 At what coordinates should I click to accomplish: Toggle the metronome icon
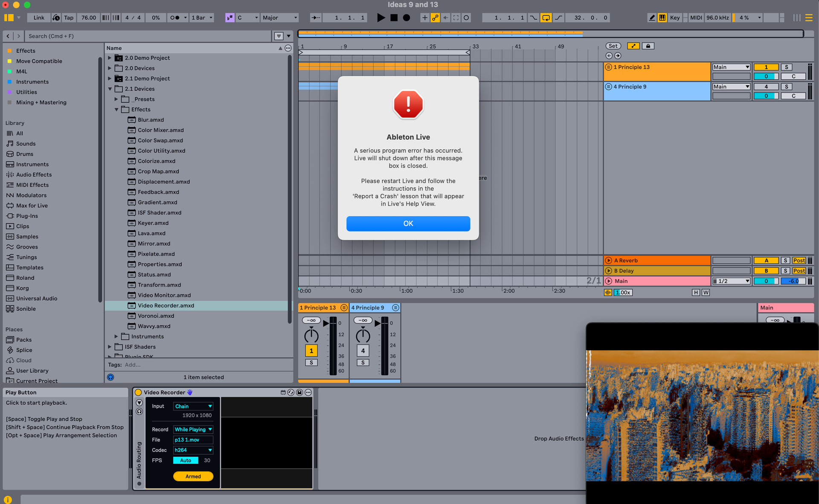(x=174, y=17)
